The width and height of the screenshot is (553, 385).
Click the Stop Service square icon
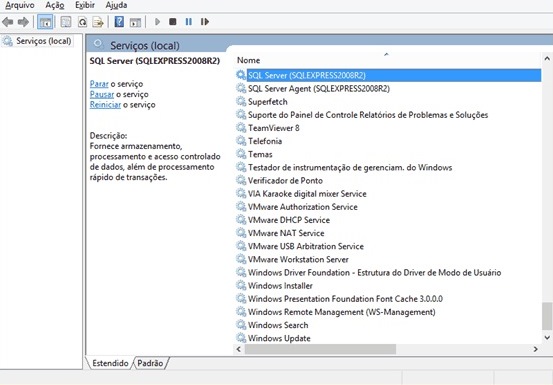coord(172,22)
